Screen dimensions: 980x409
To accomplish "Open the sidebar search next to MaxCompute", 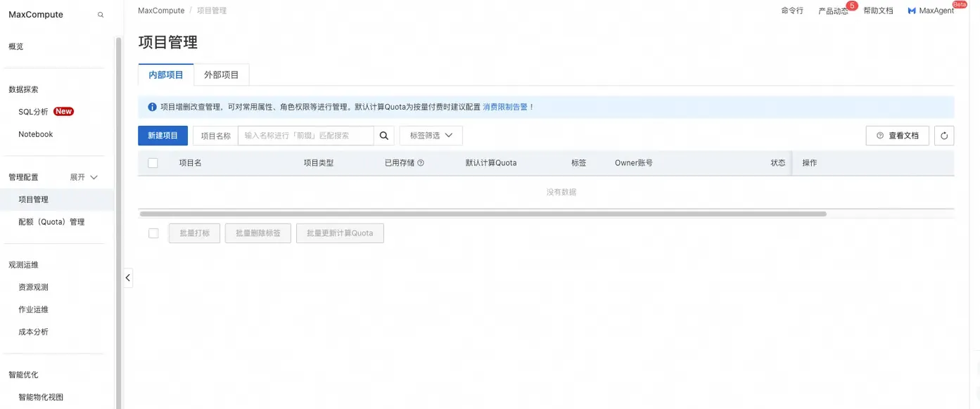I will point(100,14).
